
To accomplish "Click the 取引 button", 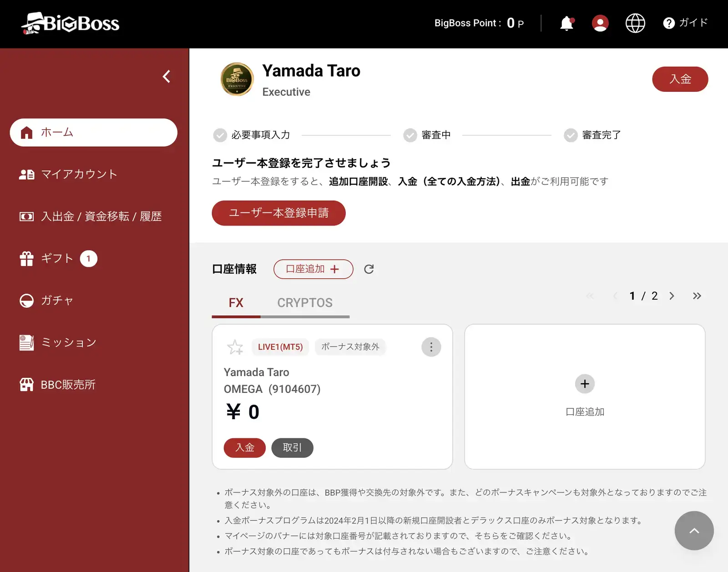I will point(292,448).
